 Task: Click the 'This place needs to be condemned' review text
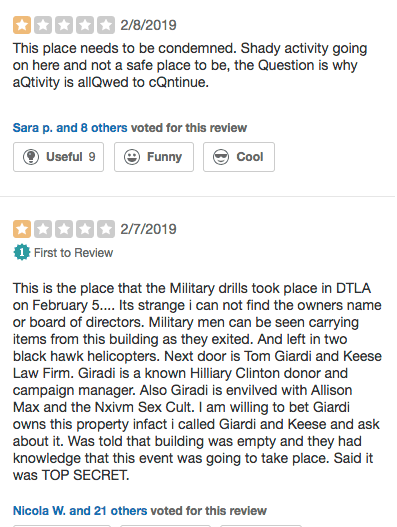tap(190, 65)
